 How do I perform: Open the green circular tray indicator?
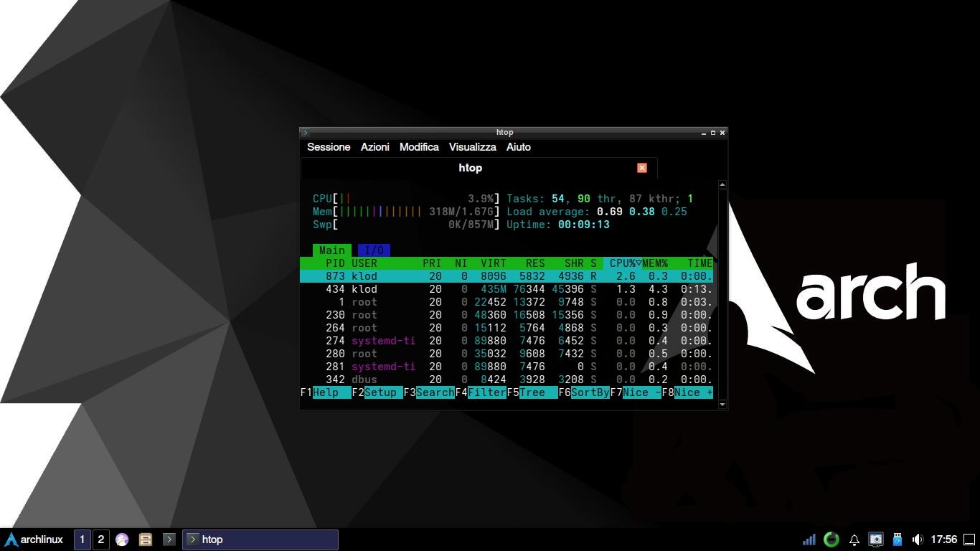[831, 540]
